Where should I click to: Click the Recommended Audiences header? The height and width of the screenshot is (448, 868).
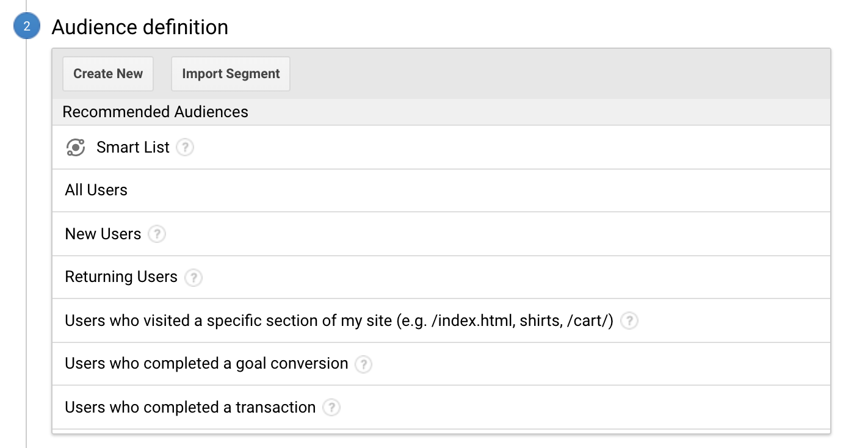point(156,112)
